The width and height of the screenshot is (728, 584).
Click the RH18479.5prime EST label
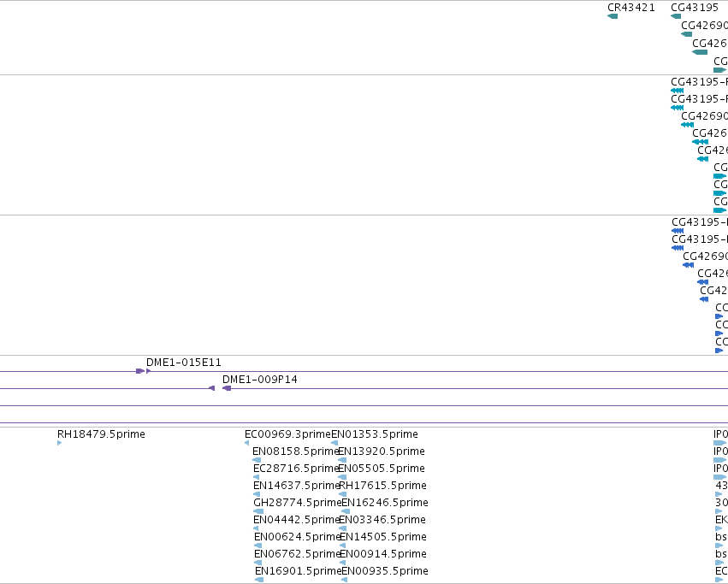tap(101, 434)
